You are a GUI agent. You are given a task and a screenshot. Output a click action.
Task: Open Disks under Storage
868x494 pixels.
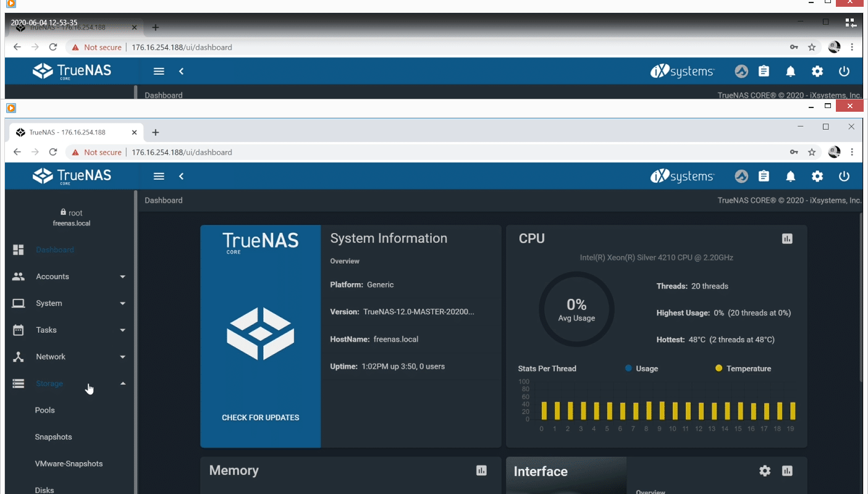coord(44,490)
